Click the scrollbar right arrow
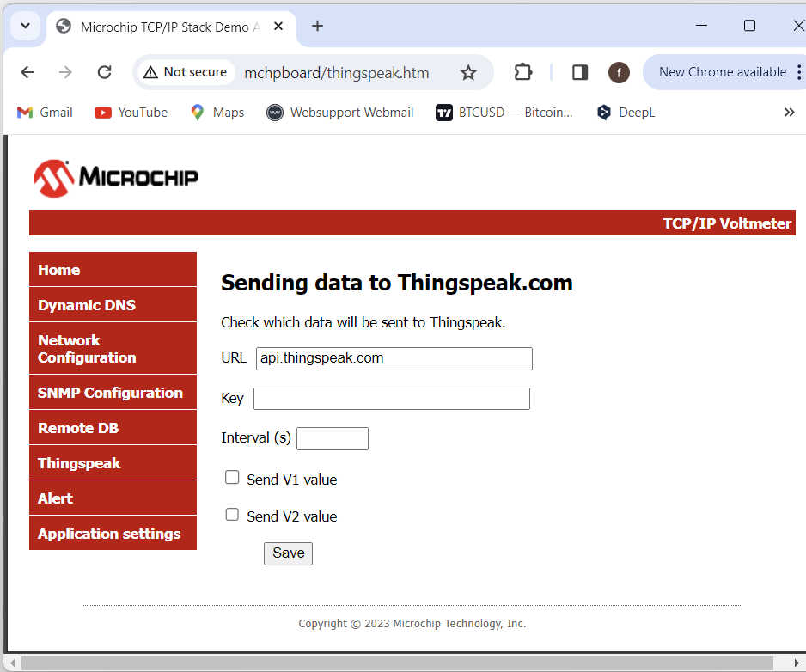 tap(797, 663)
